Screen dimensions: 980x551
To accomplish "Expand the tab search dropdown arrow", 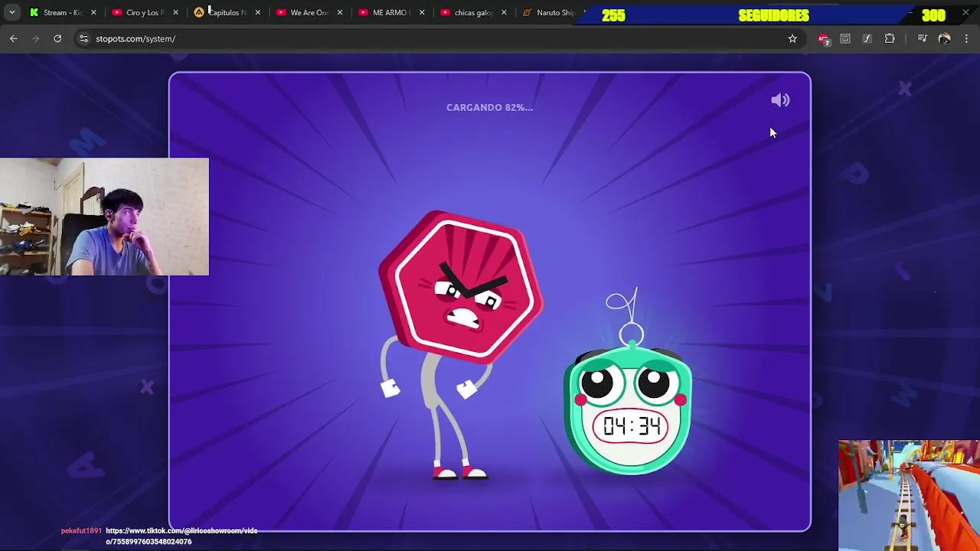I will tap(11, 12).
